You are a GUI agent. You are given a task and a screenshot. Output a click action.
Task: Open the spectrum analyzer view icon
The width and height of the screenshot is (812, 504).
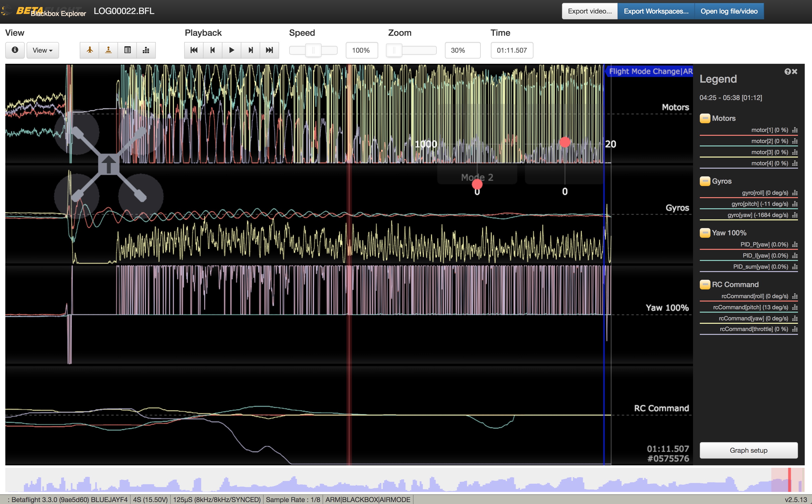[146, 50]
